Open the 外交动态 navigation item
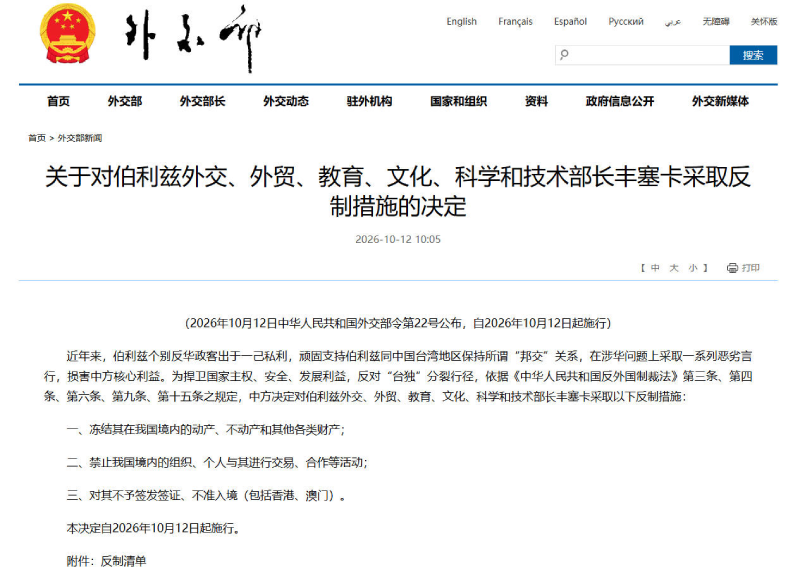This screenshot has height=586, width=800. pos(286,101)
